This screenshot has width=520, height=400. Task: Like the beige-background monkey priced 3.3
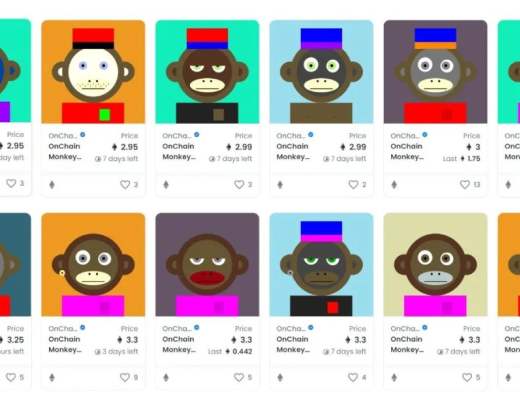coord(467,377)
